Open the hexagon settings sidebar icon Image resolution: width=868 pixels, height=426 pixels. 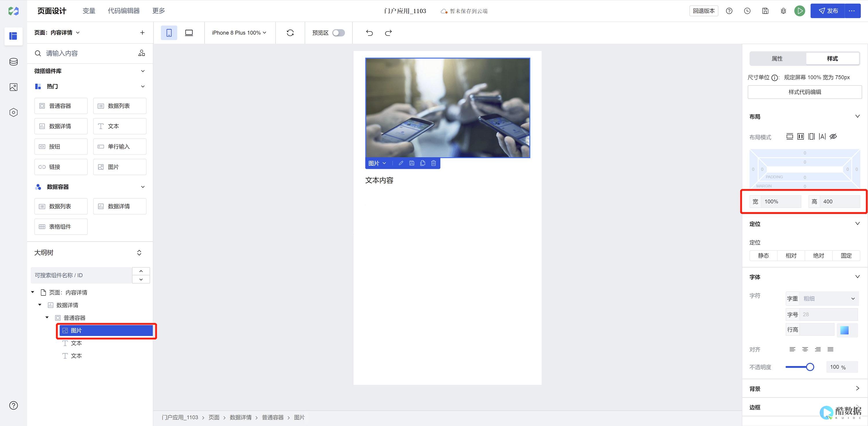[x=14, y=112]
